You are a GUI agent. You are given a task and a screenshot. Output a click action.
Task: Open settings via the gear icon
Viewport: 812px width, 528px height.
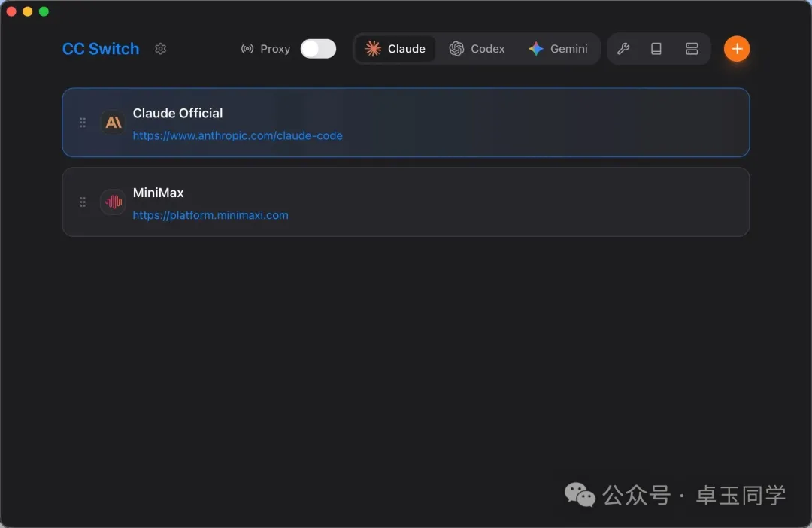[161, 49]
